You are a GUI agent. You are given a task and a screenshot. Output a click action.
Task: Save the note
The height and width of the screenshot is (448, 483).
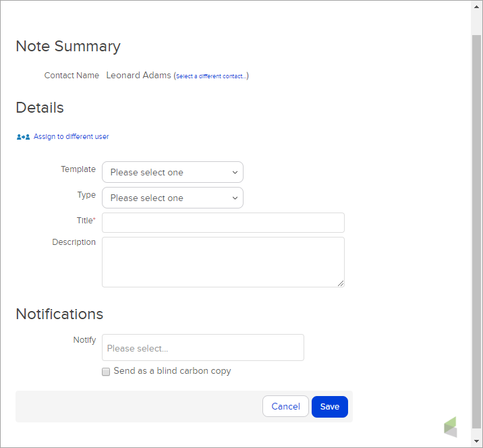coord(330,407)
